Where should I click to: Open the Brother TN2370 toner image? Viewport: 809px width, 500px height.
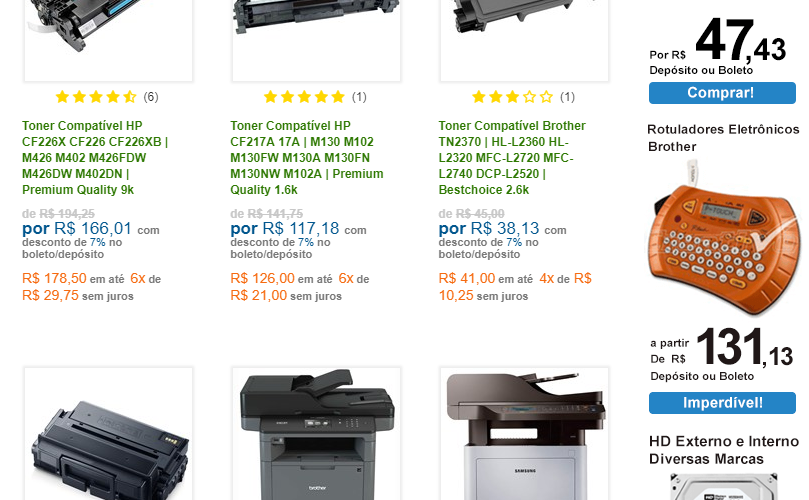click(524, 40)
